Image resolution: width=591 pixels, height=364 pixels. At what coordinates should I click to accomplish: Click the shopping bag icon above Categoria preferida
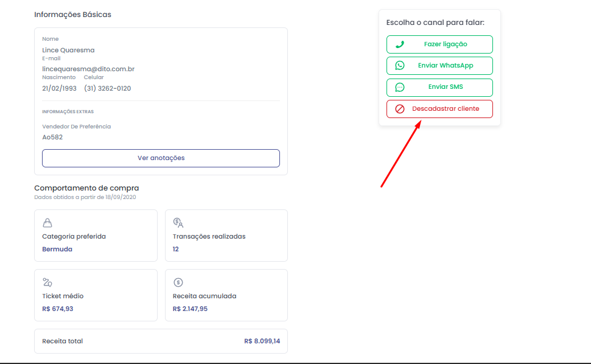pos(47,223)
